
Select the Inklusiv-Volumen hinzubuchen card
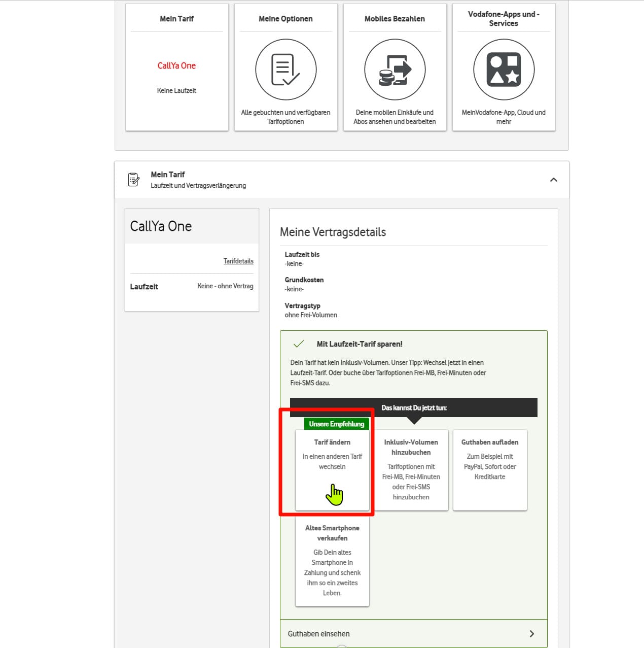[x=411, y=469]
